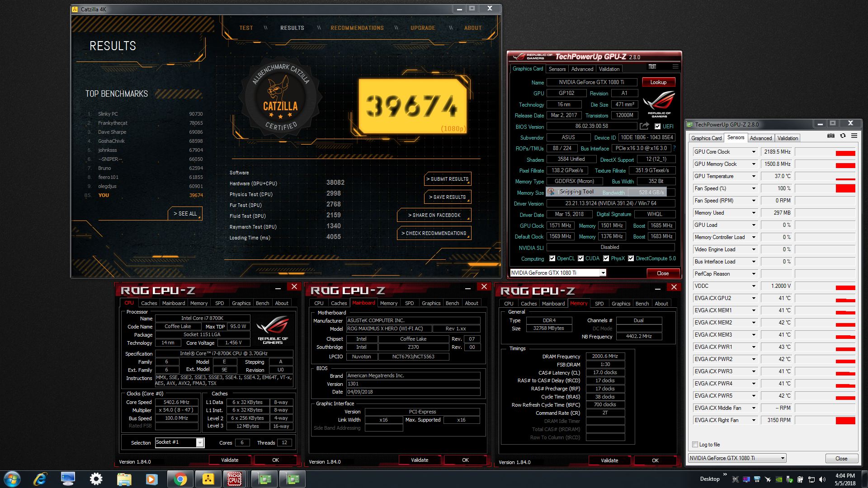Expand the Fan Speed (%) sensor dropdown
Viewport: 868px width, 488px height.
(x=754, y=188)
